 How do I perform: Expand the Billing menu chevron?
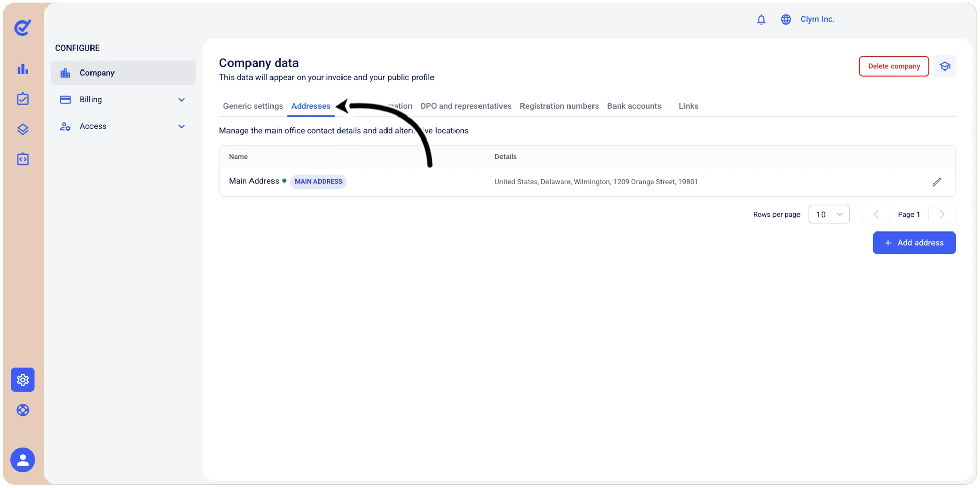(x=181, y=100)
